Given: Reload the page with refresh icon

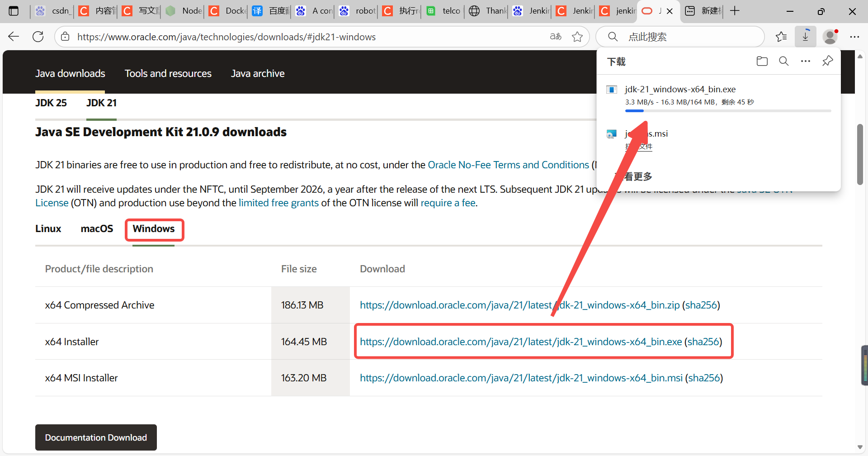Looking at the screenshot, I should pos(38,37).
